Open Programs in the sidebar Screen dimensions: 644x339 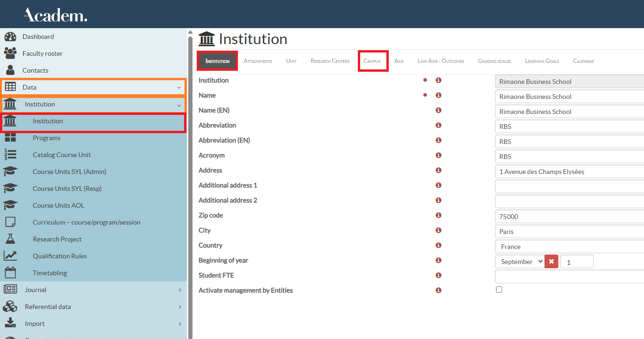click(x=46, y=138)
